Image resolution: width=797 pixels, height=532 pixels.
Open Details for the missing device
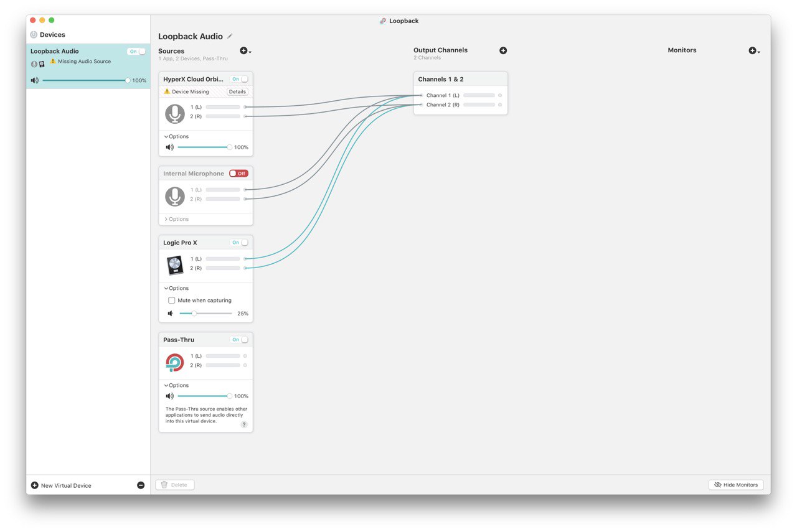point(237,91)
